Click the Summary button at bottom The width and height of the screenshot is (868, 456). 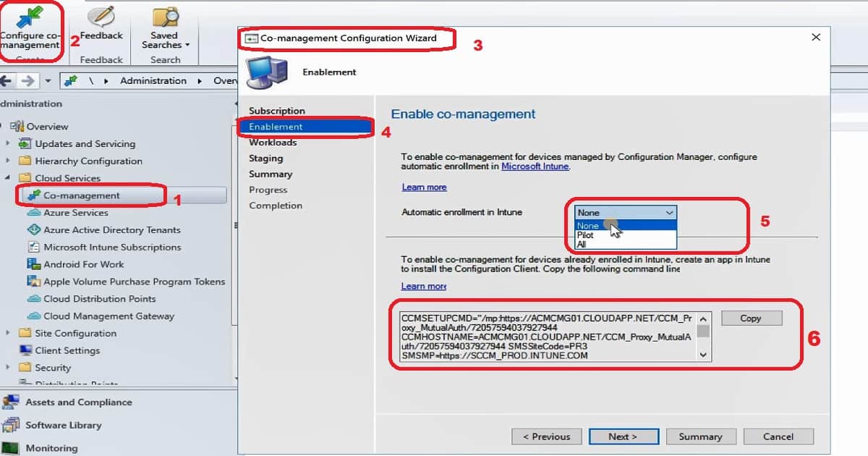pos(700,436)
